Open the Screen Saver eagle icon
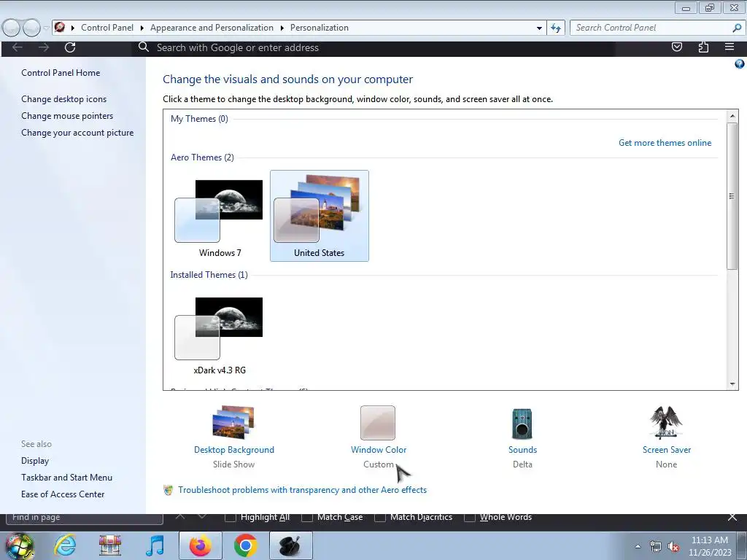747x560 pixels. click(x=666, y=422)
